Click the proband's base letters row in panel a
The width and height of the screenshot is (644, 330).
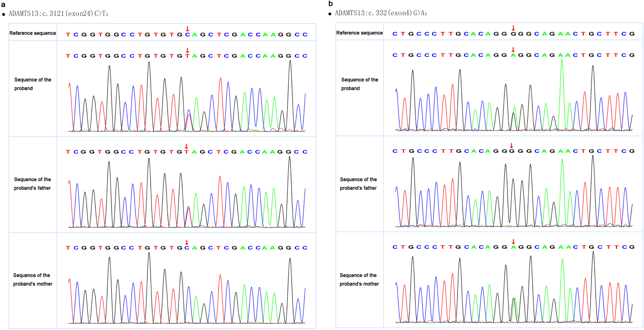tap(187, 56)
